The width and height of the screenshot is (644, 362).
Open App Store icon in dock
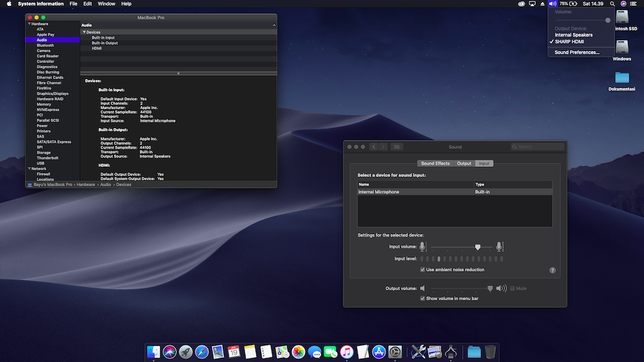[378, 352]
